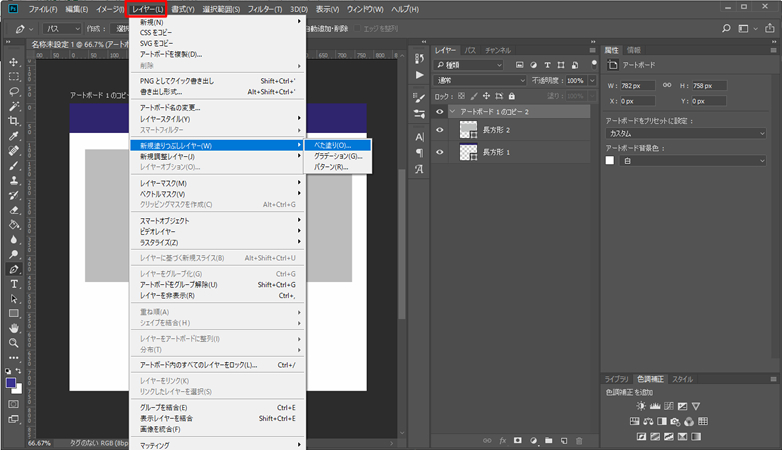Open the 白 artboard background dropdown
782x450 pixels.
692,161
